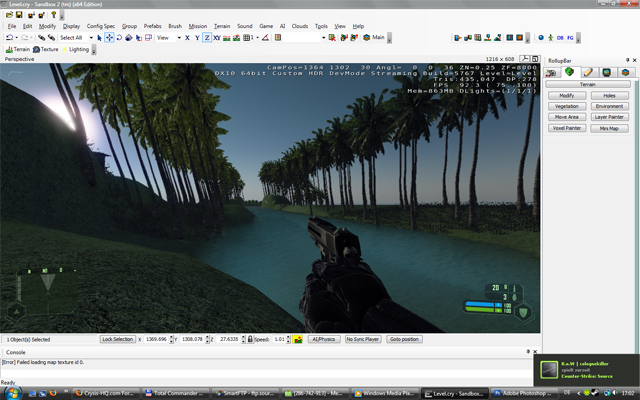Click the Unlink object tool icon

(51, 38)
